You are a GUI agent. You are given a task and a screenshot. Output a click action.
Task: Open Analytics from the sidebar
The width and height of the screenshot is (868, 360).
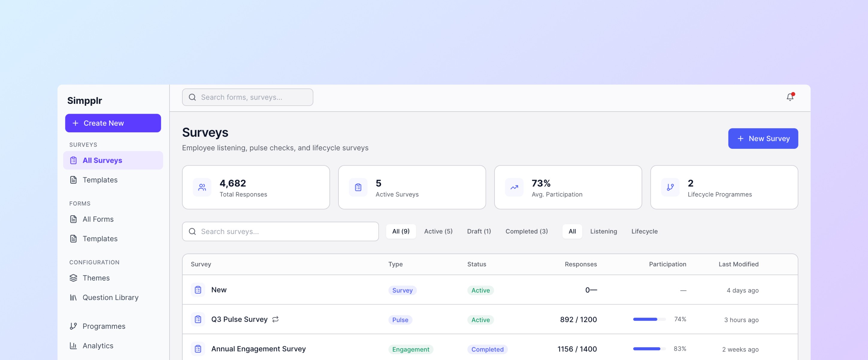98,346
